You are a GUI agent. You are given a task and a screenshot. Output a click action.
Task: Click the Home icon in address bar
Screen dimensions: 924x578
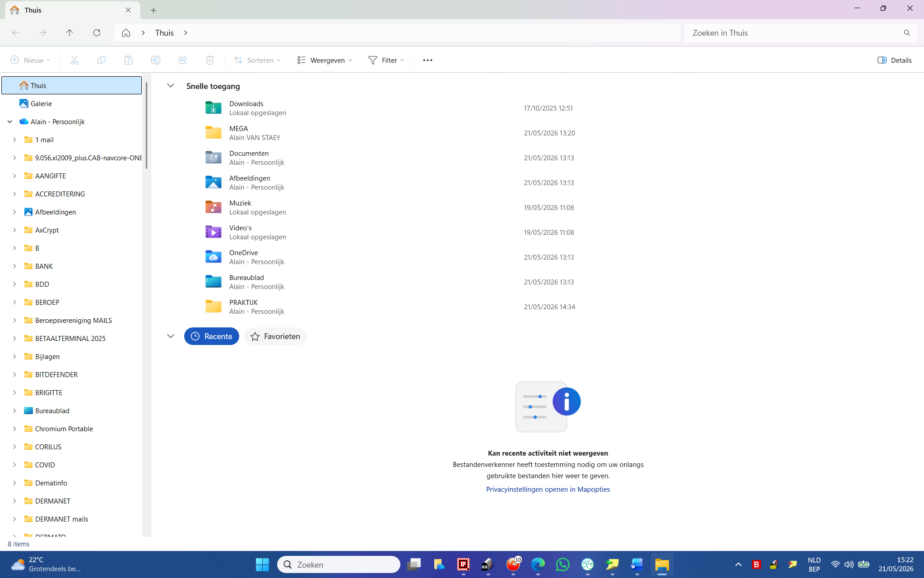(x=126, y=33)
